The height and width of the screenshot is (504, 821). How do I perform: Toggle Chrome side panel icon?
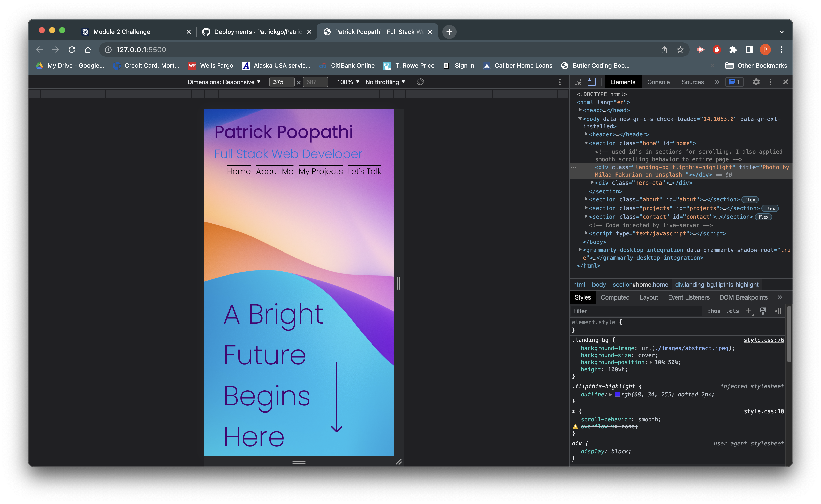click(749, 50)
